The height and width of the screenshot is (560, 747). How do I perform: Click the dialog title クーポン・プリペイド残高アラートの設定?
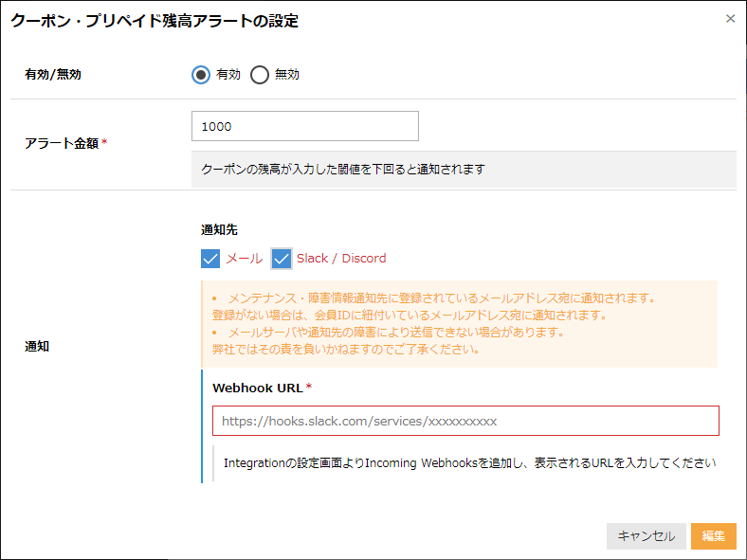click(x=155, y=21)
